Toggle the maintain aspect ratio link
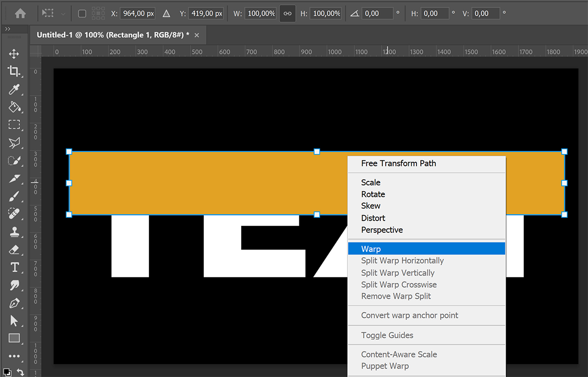The width and height of the screenshot is (588, 377). (x=288, y=14)
